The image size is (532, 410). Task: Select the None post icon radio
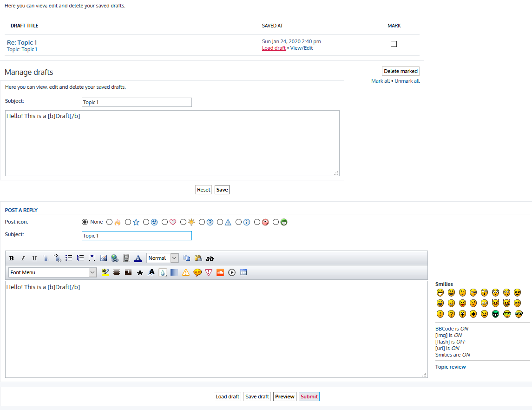tap(85, 222)
